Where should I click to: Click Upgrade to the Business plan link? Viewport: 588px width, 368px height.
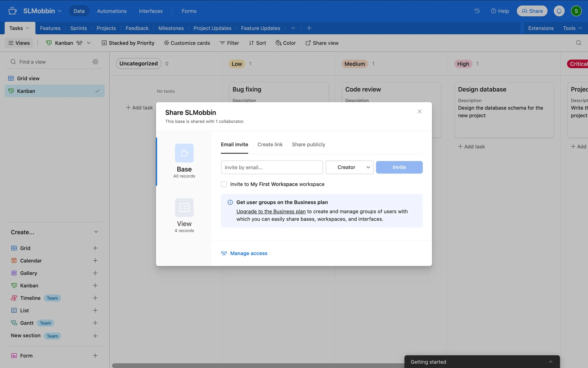pyautogui.click(x=271, y=212)
